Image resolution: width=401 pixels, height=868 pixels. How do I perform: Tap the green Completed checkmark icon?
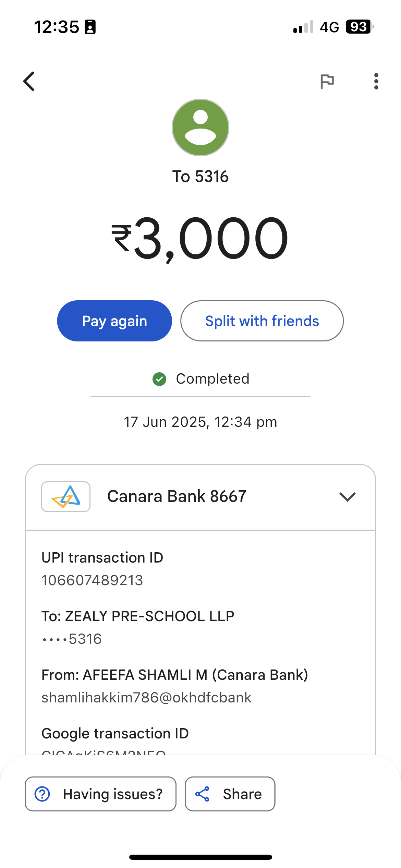(x=159, y=379)
